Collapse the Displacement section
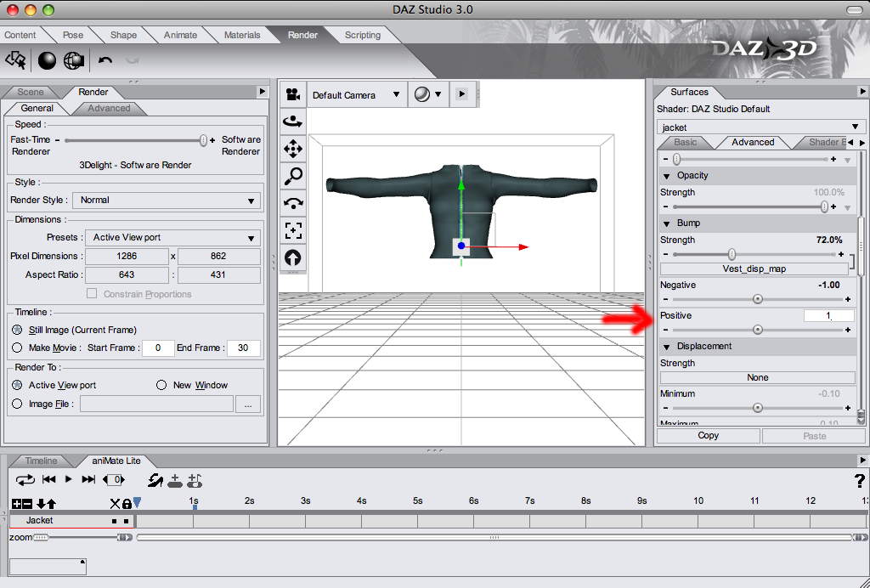The height and width of the screenshot is (588, 870). (x=666, y=347)
